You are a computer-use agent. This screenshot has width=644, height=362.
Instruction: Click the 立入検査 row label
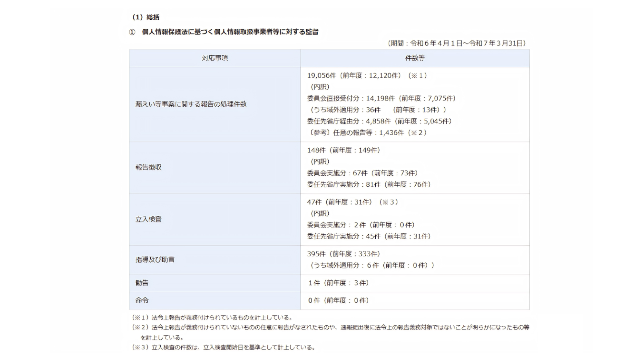pyautogui.click(x=149, y=219)
